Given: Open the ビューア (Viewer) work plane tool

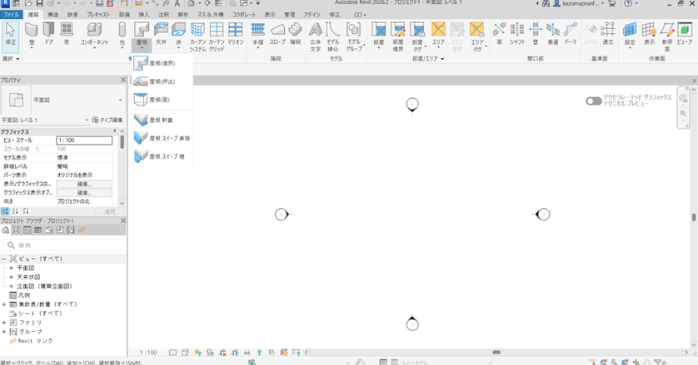Looking at the screenshot, I should click(x=685, y=34).
